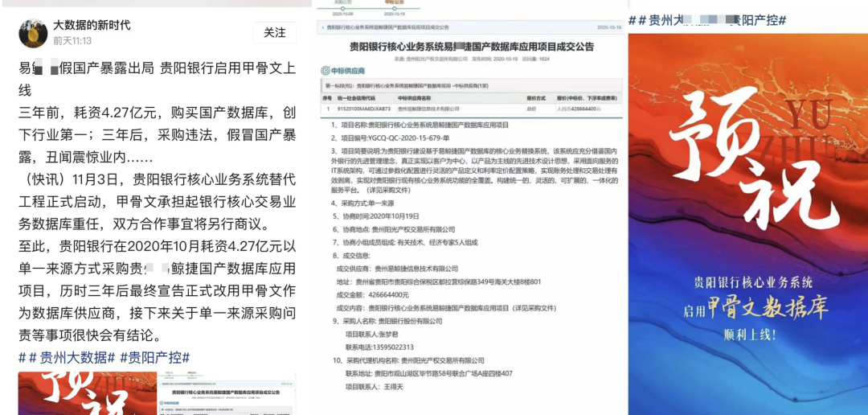This screenshot has height=415, width=868.
Task: Click the 中标供应商 target icon
Action: (x=325, y=71)
